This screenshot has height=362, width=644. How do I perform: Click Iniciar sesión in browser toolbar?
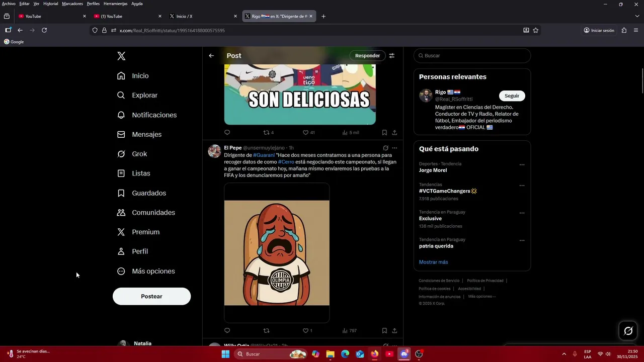click(x=599, y=30)
